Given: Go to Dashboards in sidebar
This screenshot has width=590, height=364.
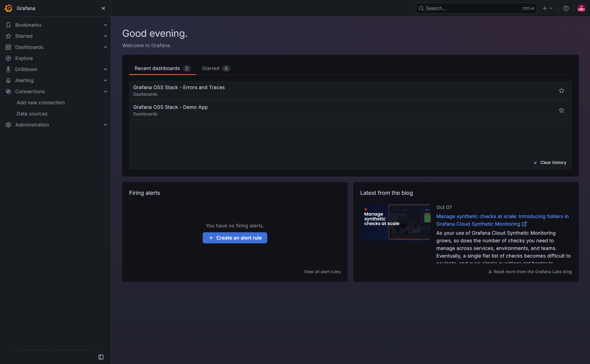Looking at the screenshot, I should 29,47.
